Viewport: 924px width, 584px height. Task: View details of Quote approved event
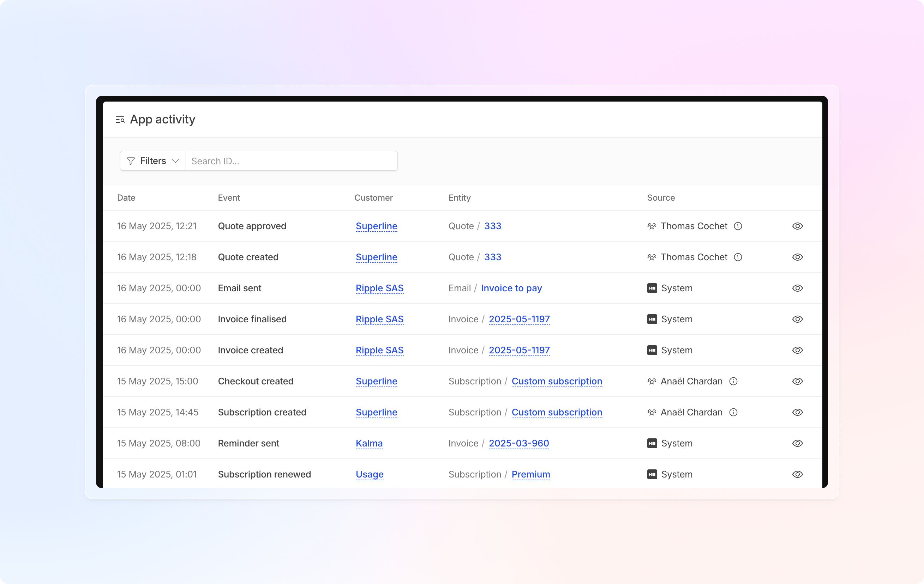(x=797, y=226)
